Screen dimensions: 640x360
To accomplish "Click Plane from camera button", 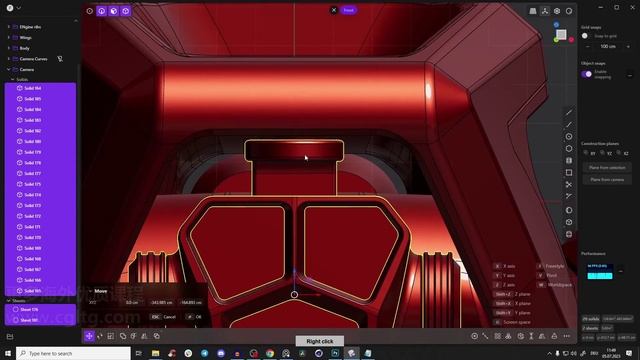I will tap(607, 180).
